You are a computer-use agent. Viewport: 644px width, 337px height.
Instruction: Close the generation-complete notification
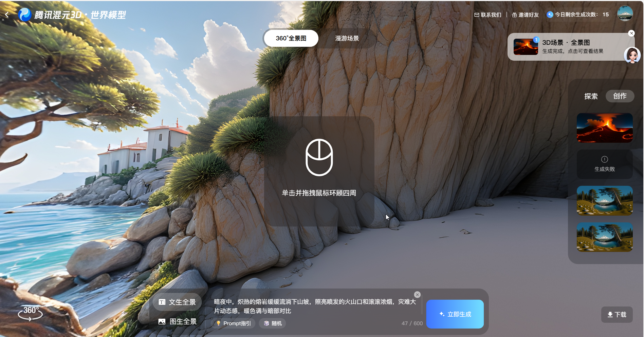click(x=631, y=33)
